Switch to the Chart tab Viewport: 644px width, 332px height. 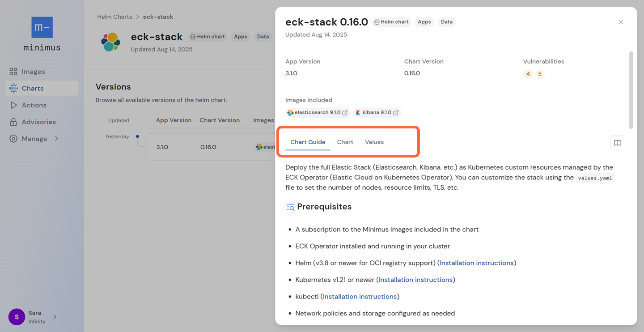[x=345, y=142]
